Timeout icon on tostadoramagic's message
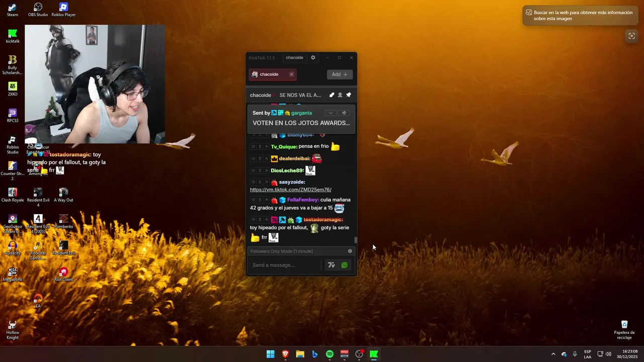The image size is (644, 362). coord(260,220)
